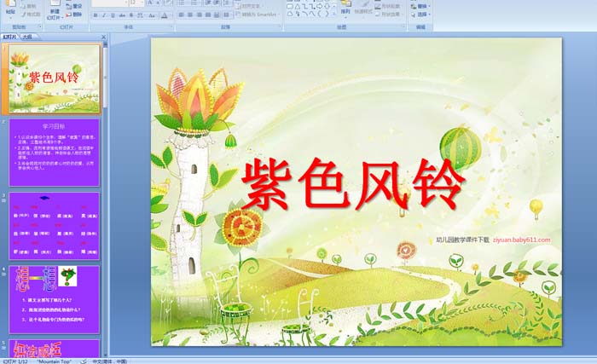Click the language indicator 中文 in status bar
597x364 pixels.
(110, 361)
